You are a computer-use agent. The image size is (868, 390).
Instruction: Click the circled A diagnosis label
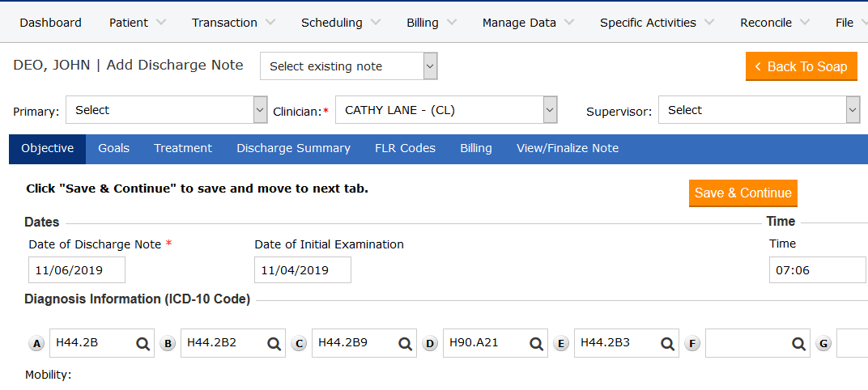point(36,344)
